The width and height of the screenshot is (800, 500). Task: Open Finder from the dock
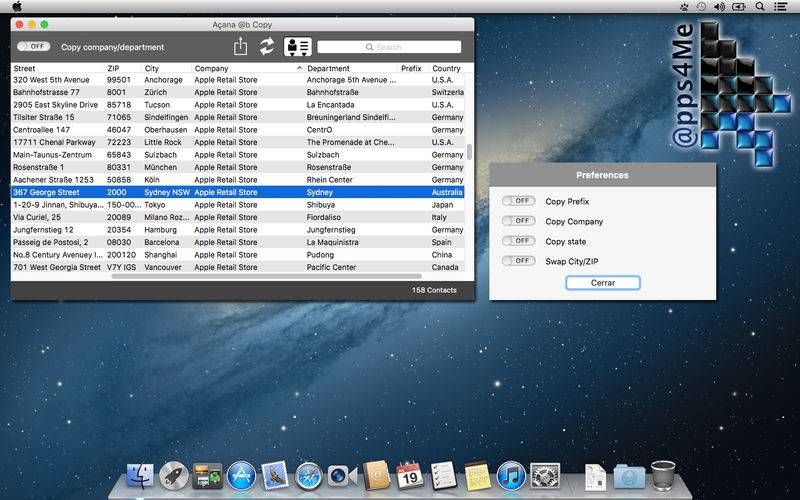coord(140,477)
